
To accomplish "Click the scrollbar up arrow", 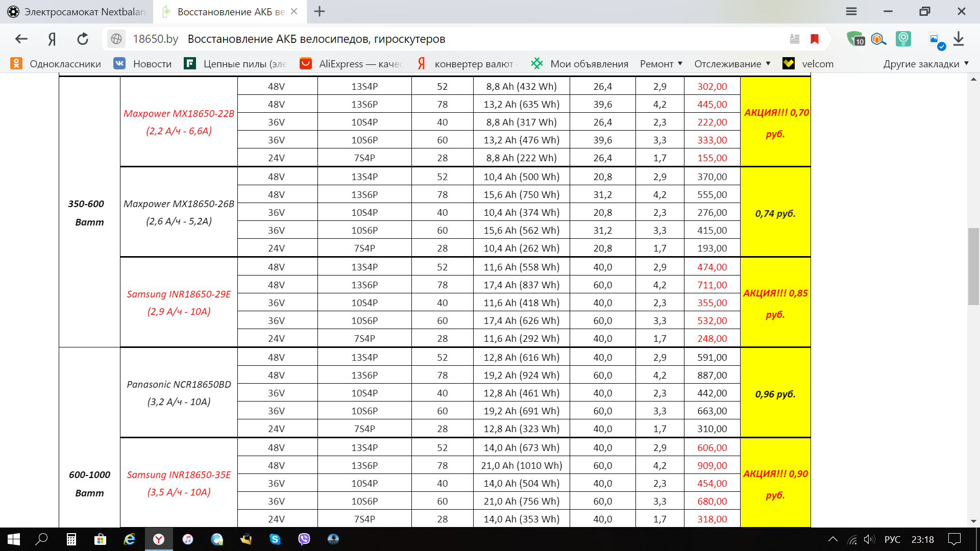I will (x=973, y=80).
